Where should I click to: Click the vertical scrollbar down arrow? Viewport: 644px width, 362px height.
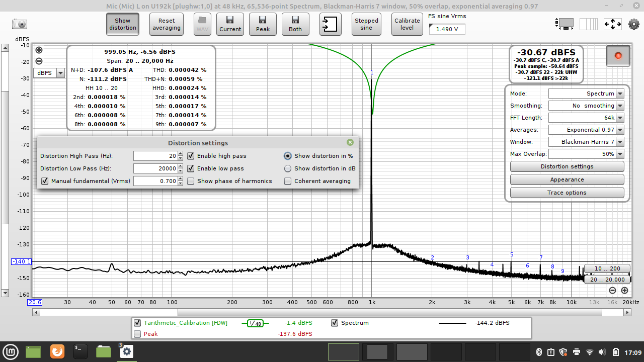(5, 293)
